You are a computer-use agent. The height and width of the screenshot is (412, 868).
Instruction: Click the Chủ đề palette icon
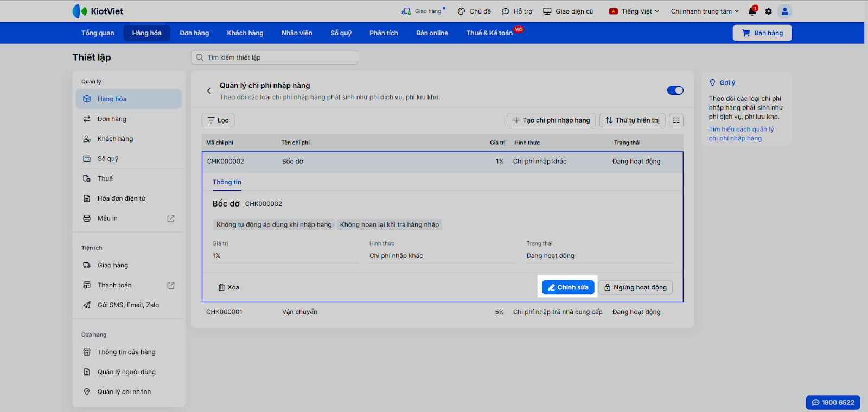click(x=462, y=11)
